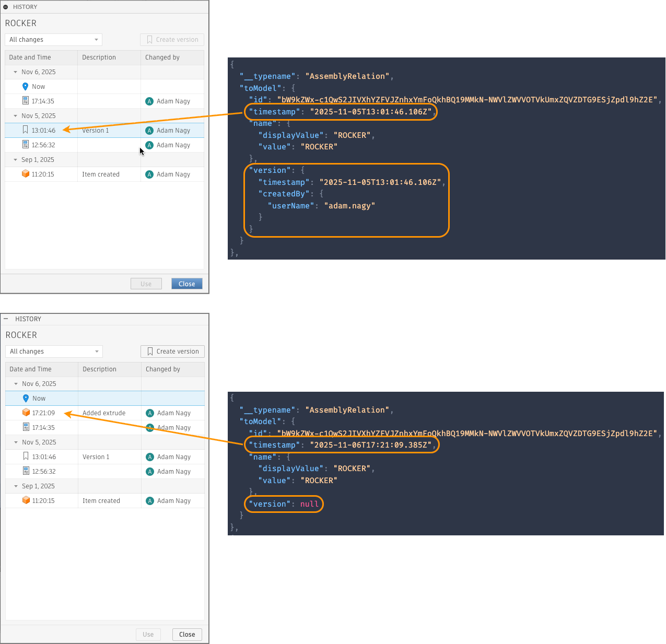Click the bookmark icon on the enabled Create version button
The width and height of the screenshot is (666, 644).
coord(150,352)
